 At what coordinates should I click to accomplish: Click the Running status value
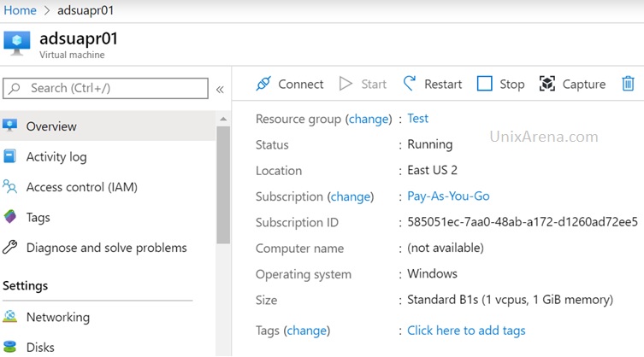tap(429, 144)
